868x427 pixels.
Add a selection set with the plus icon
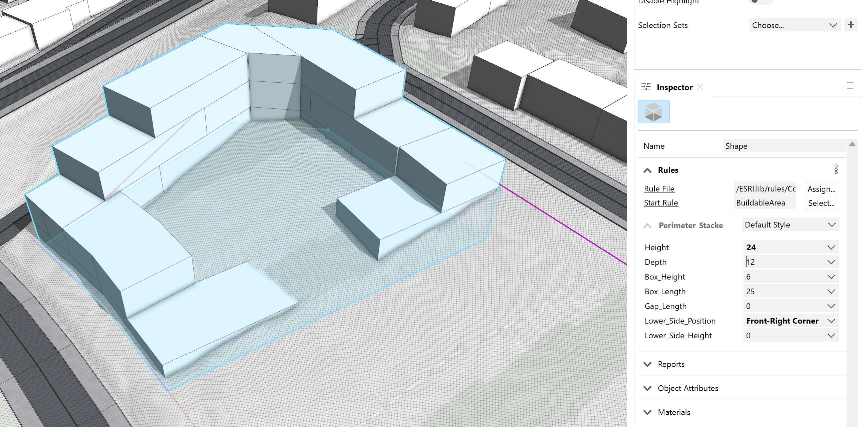[x=851, y=24]
